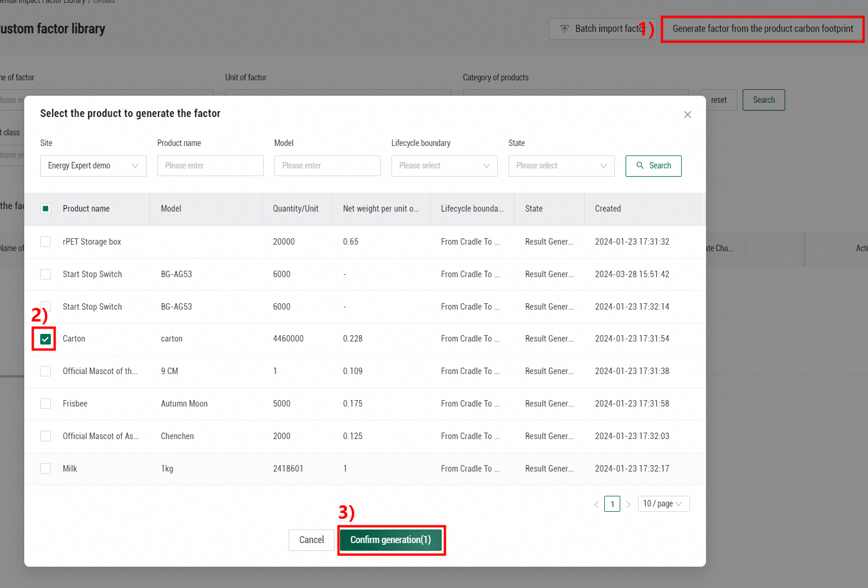Image resolution: width=868 pixels, height=588 pixels.
Task: Click the upload icon in Batch import
Action: pos(565,29)
